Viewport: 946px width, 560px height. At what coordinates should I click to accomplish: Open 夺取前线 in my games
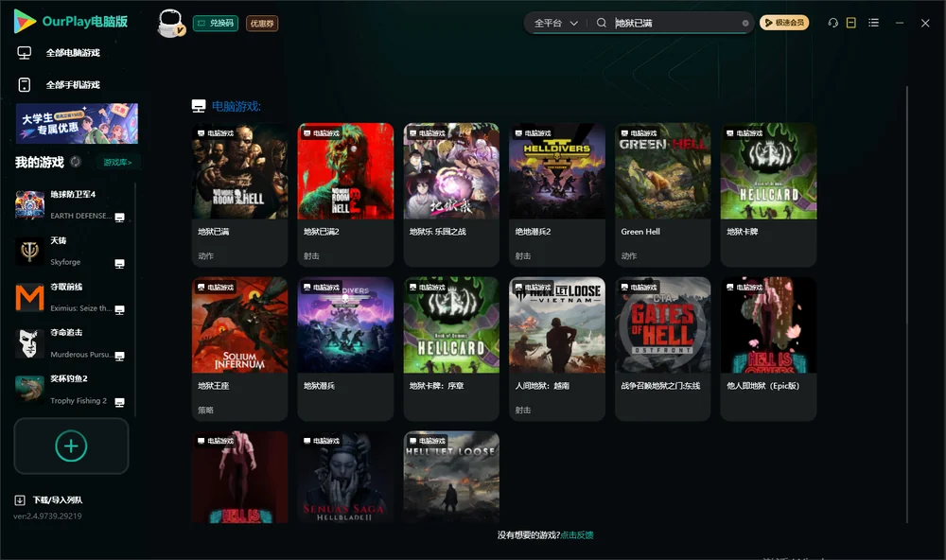[71, 297]
